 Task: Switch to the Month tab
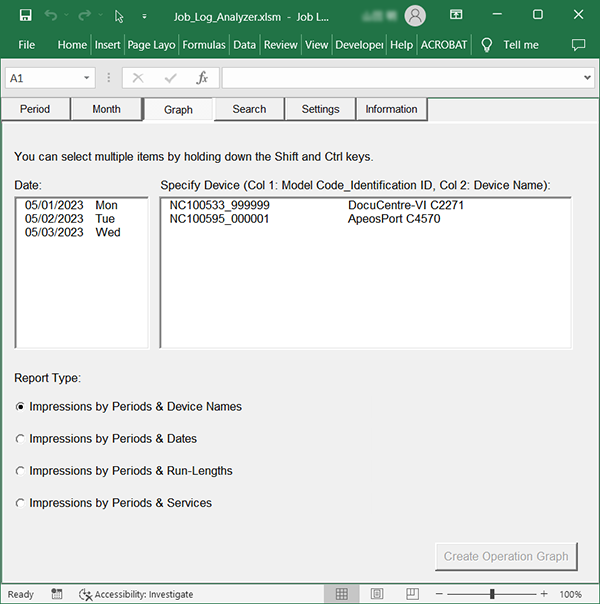(x=106, y=109)
